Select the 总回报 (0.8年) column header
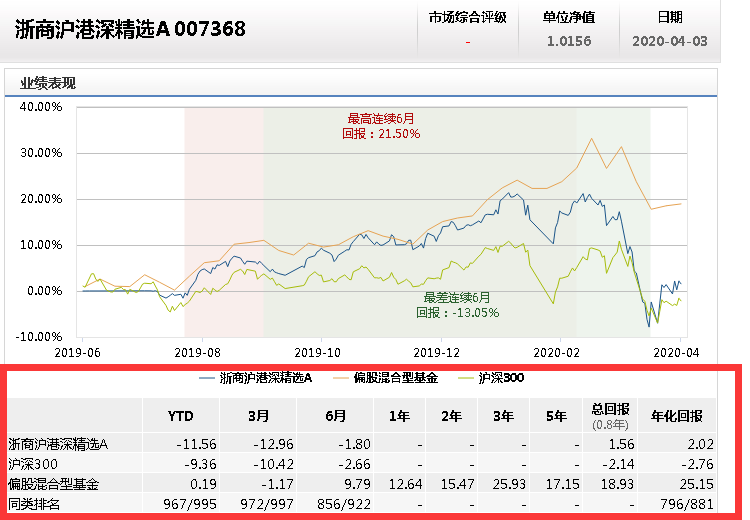Viewport: 750px width, 520px height. click(610, 416)
